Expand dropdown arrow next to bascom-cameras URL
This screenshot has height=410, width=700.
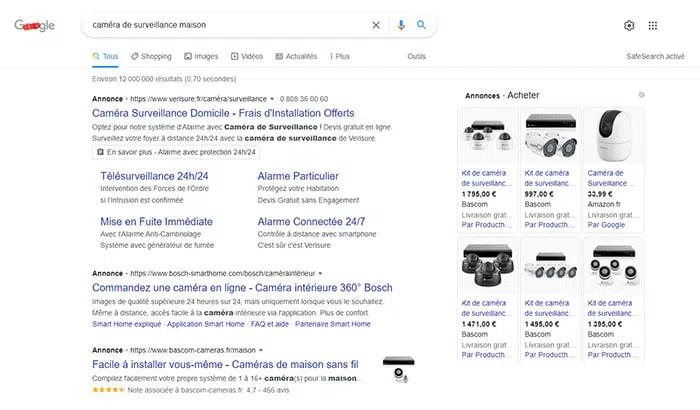pos(261,350)
